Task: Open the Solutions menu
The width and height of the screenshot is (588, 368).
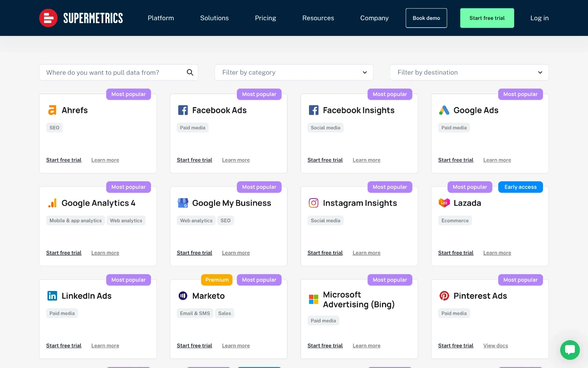Action: (x=214, y=18)
